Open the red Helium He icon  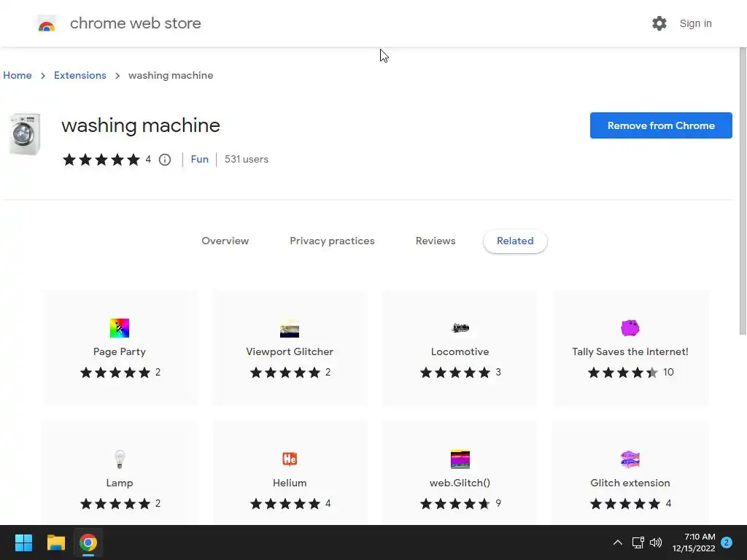(290, 459)
